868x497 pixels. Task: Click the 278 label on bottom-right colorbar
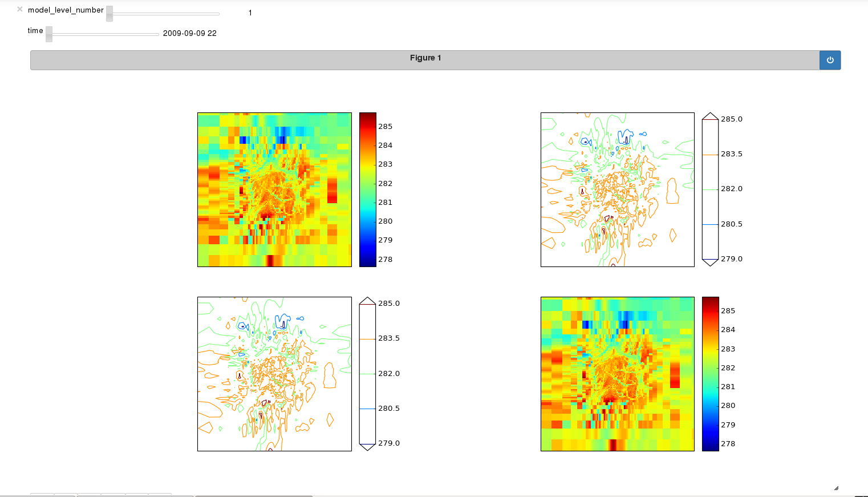[728, 444]
